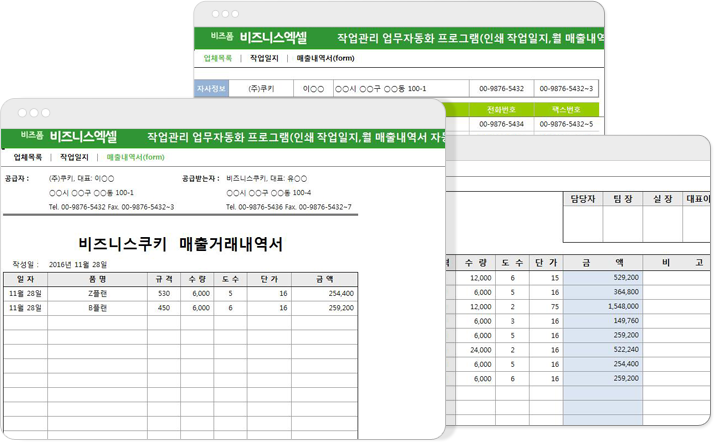The height and width of the screenshot is (442, 714).
Task: Open 작업일지 tab in the back window
Action: pyautogui.click(x=264, y=58)
